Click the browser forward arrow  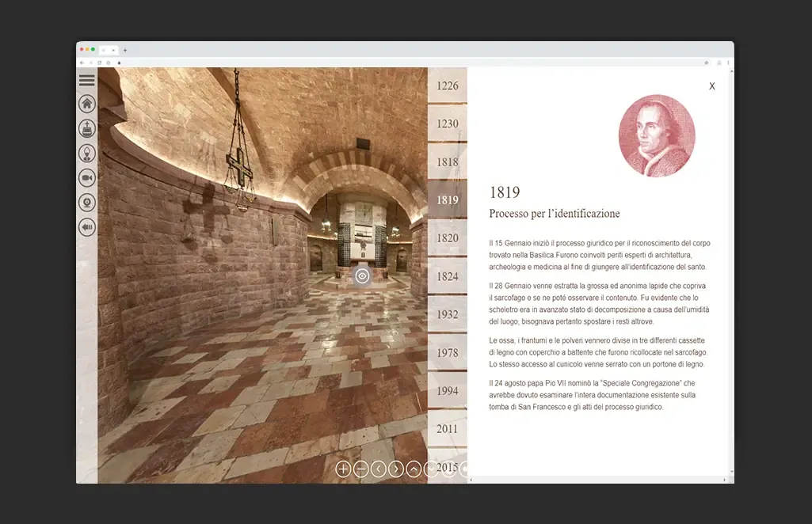(90, 63)
